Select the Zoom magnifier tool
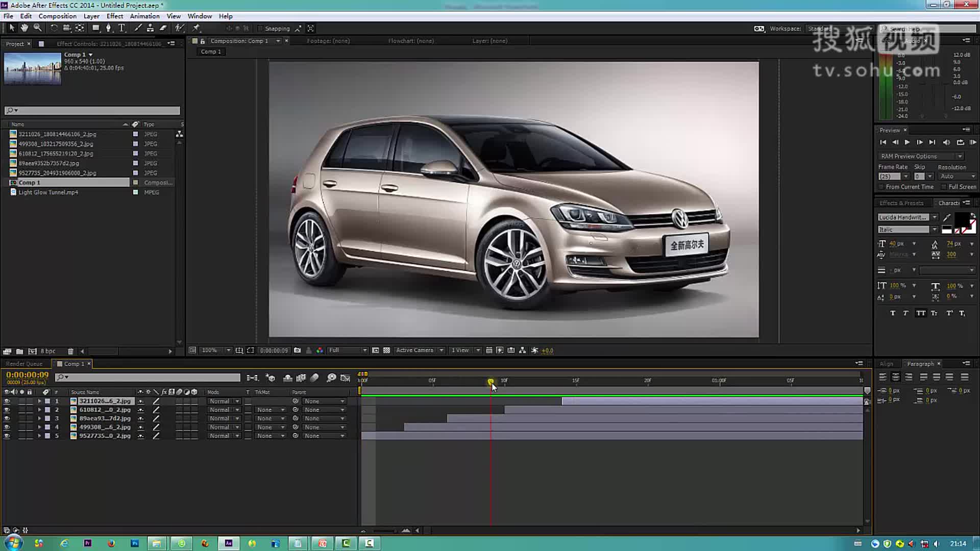Viewport: 980px width, 551px height. [37, 28]
